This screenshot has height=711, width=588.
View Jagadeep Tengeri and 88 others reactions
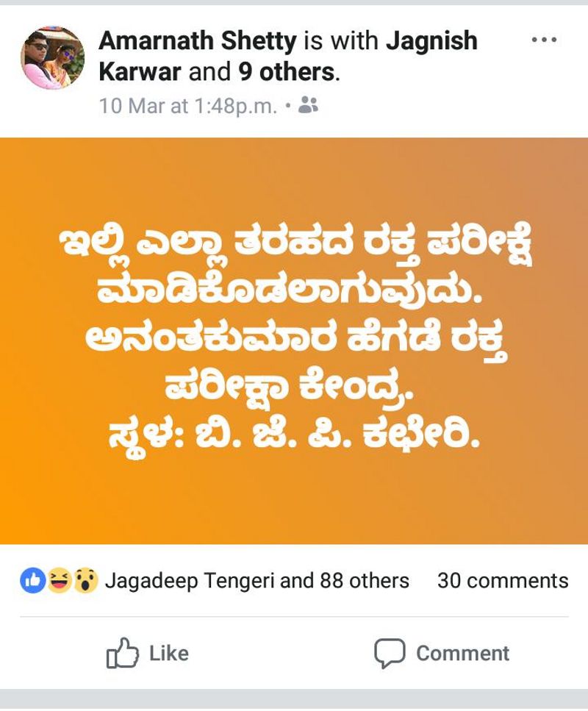(257, 581)
